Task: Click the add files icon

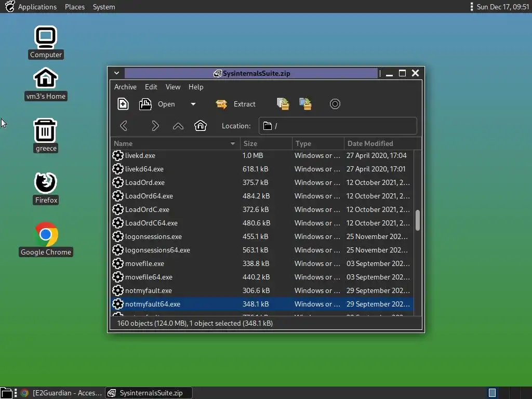Action: pyautogui.click(x=283, y=104)
